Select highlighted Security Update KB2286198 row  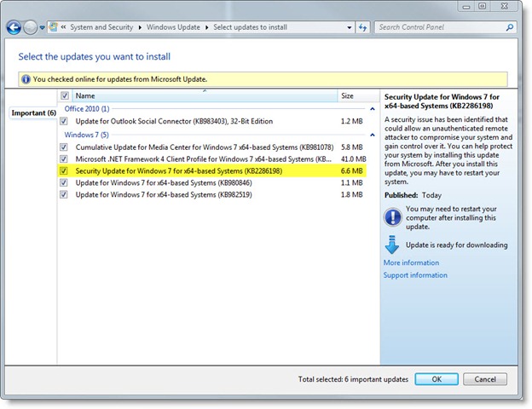tap(212, 171)
